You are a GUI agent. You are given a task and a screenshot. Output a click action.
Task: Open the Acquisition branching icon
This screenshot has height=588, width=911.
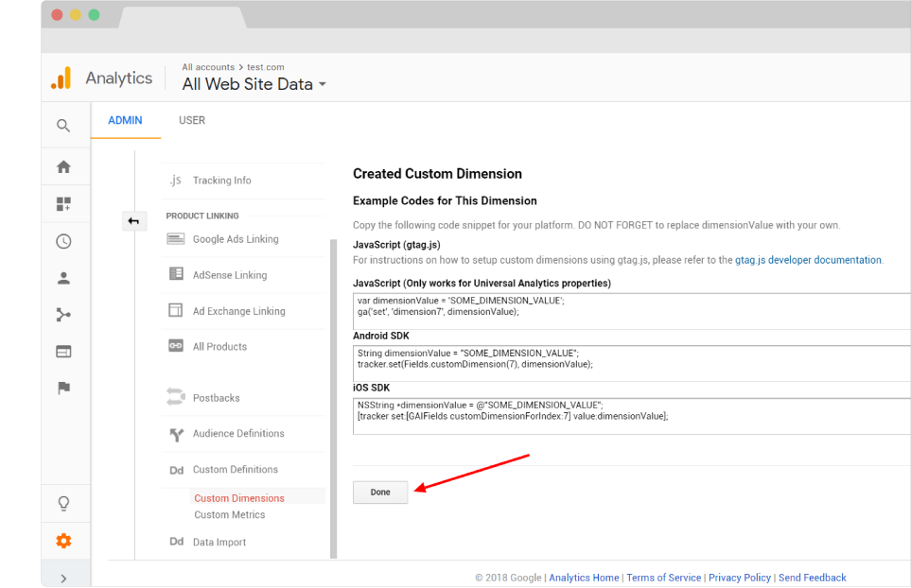63,315
